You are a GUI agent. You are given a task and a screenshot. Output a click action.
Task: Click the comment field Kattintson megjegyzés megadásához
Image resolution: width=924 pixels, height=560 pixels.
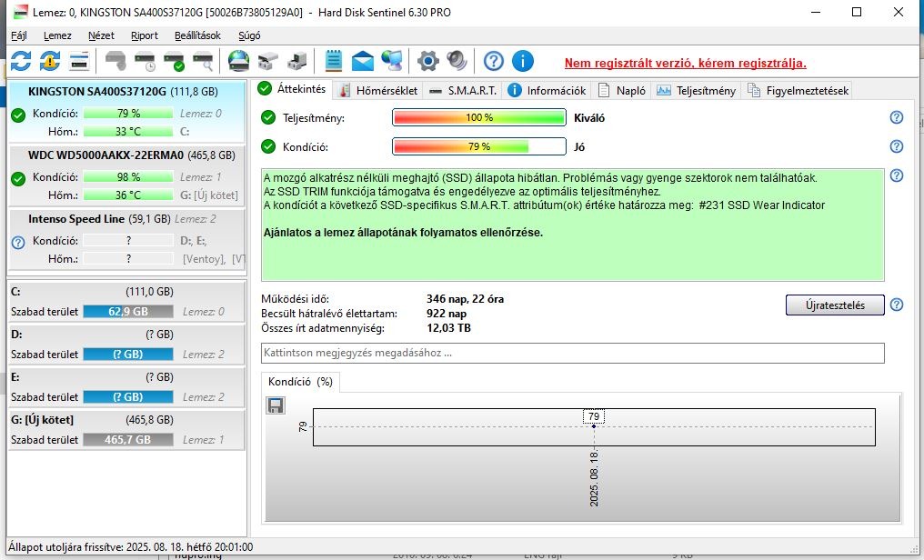tap(572, 353)
